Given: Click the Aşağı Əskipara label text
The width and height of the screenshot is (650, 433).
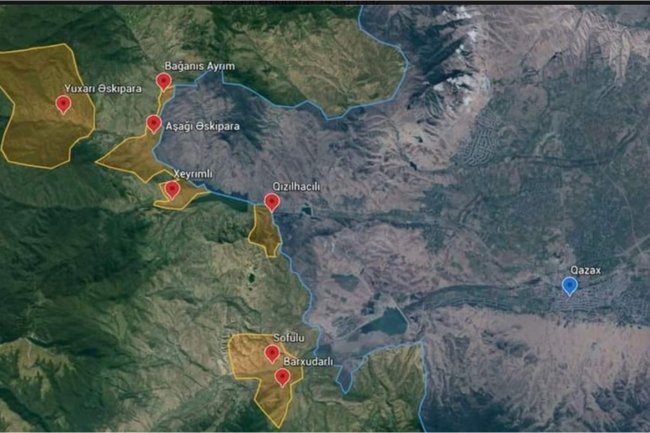Looking at the screenshot, I should click(x=203, y=126).
